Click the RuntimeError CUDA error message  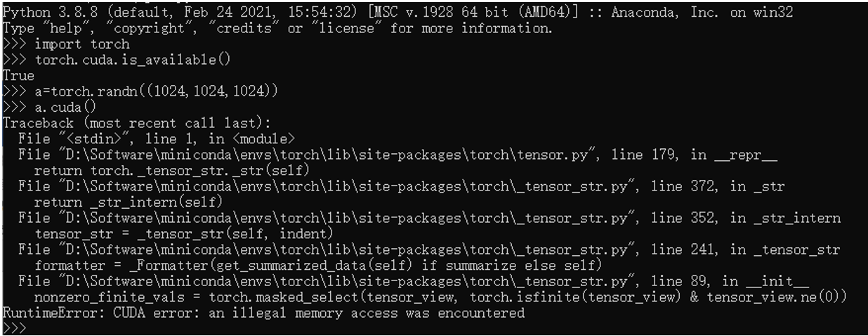263,312
